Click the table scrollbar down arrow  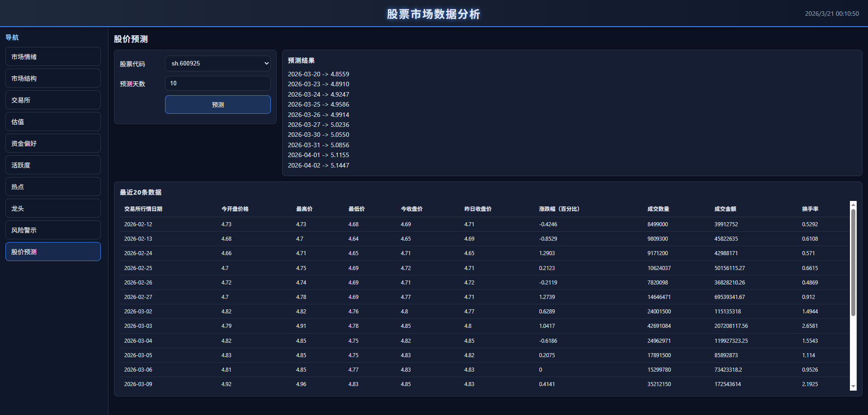[x=853, y=387]
